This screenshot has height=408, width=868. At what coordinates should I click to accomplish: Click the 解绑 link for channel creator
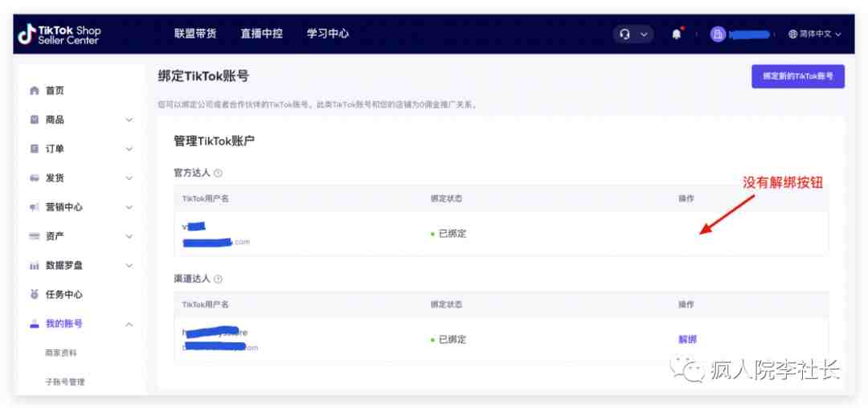pos(687,340)
